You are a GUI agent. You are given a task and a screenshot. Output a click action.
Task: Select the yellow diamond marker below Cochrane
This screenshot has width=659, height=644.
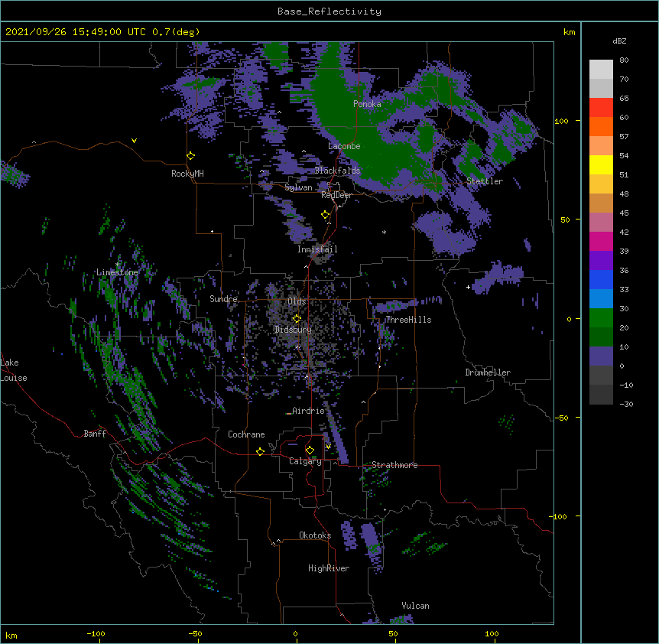tap(260, 451)
